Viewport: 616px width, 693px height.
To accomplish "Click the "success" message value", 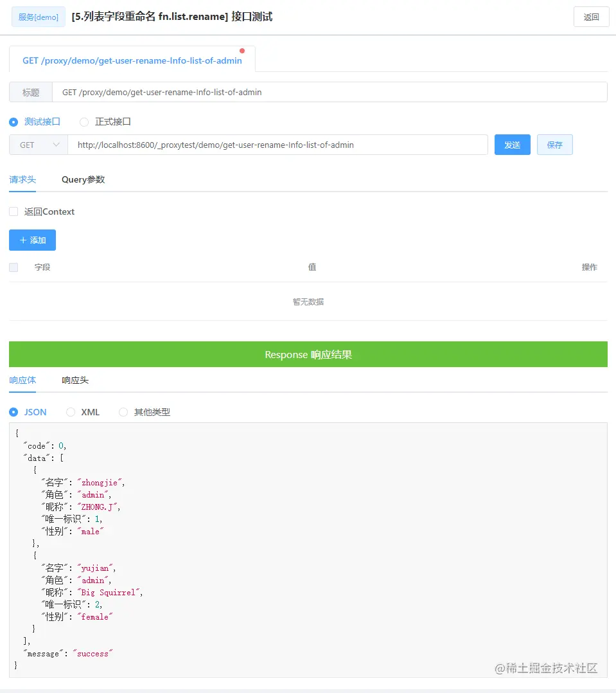I will (92, 653).
